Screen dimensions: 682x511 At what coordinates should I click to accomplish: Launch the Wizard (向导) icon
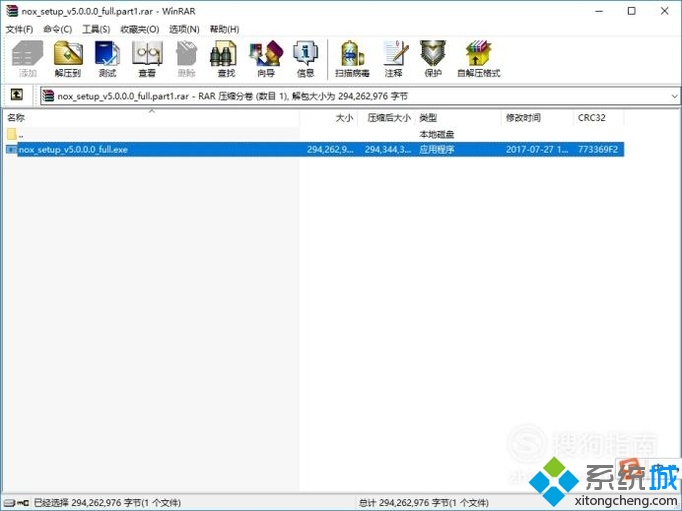click(x=266, y=59)
